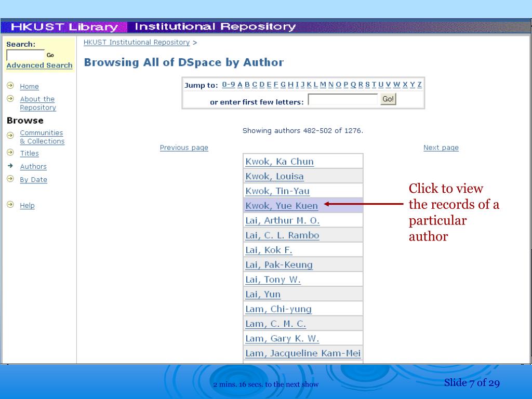Jump to authors starting with L

click(315, 85)
